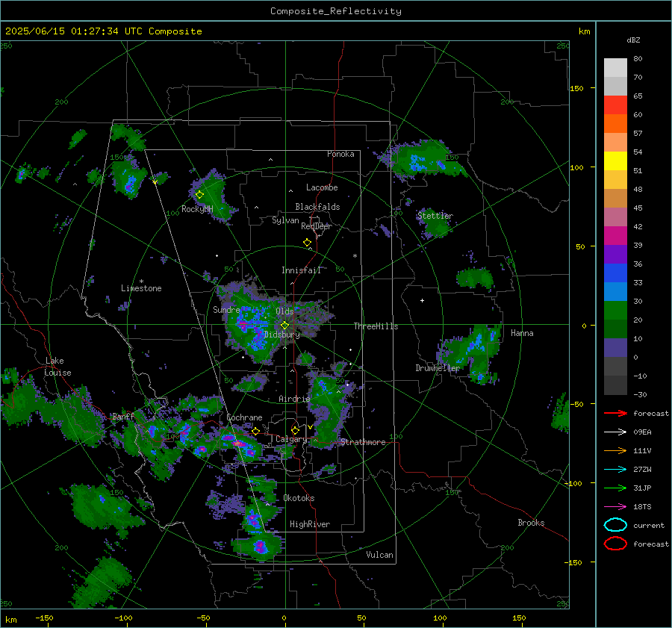Click the RockyMH map label
The height and width of the screenshot is (628, 672).
[197, 209]
